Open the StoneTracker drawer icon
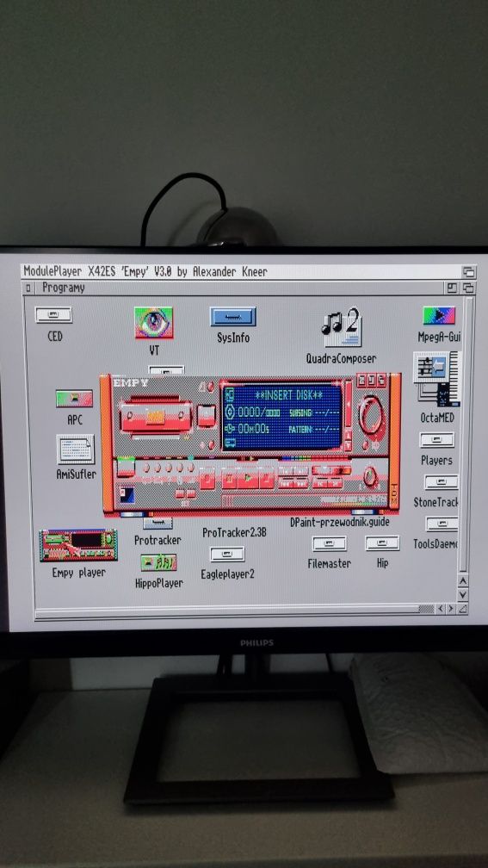Image resolution: width=488 pixels, height=868 pixels. (x=441, y=481)
